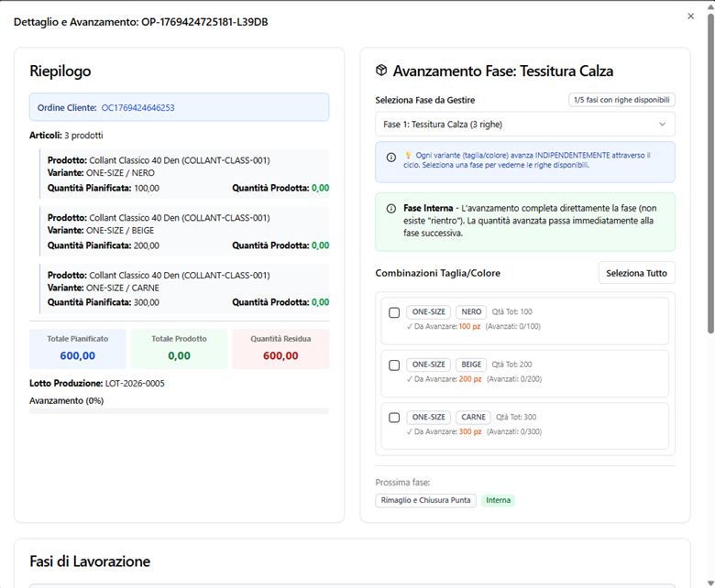Click the green Interna tag

[498, 500]
